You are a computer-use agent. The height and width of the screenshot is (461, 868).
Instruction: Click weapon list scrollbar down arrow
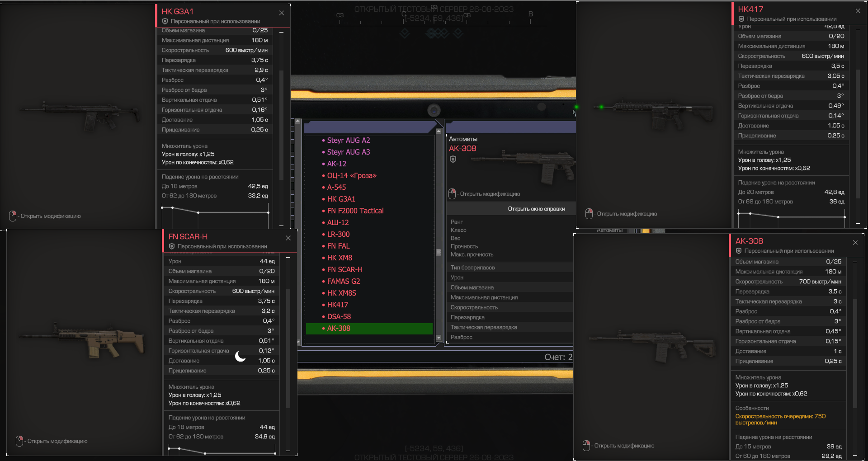click(x=439, y=338)
